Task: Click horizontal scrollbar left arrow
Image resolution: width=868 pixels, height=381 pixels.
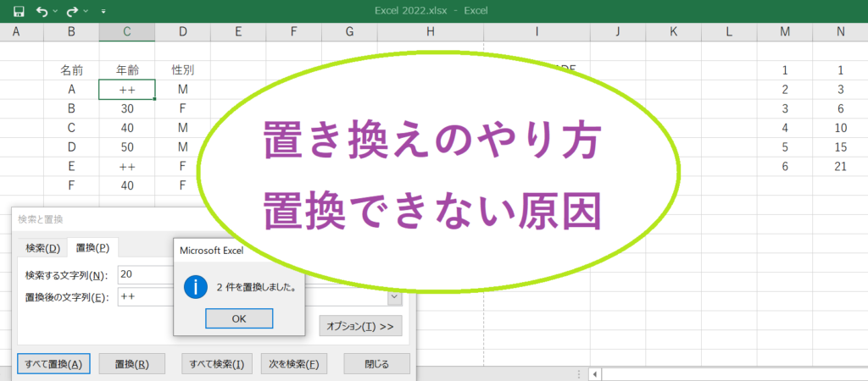Action: (x=595, y=373)
